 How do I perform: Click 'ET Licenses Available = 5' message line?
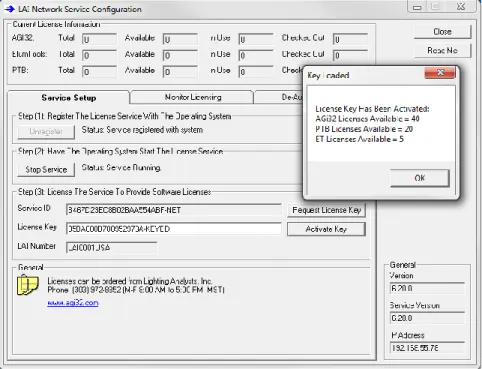tap(359, 139)
